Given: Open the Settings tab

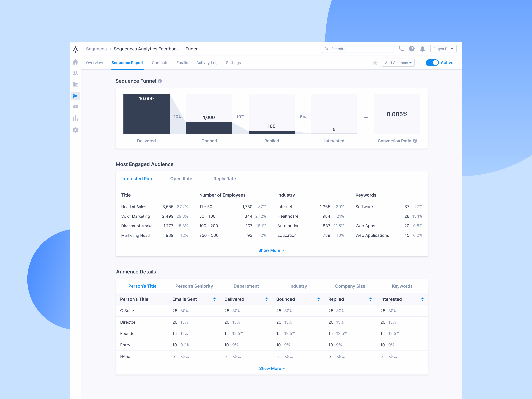Looking at the screenshot, I should coord(233,63).
